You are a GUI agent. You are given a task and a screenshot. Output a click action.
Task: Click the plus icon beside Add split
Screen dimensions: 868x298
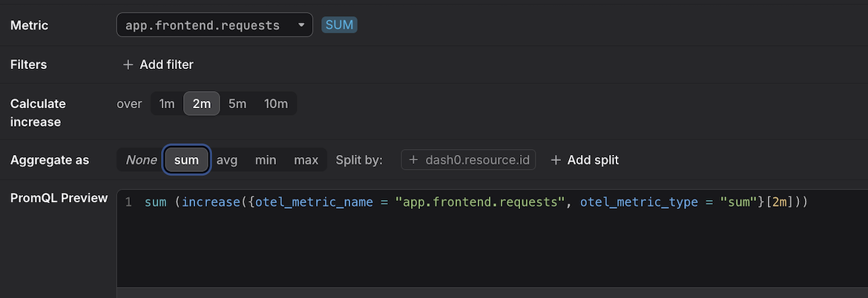556,160
